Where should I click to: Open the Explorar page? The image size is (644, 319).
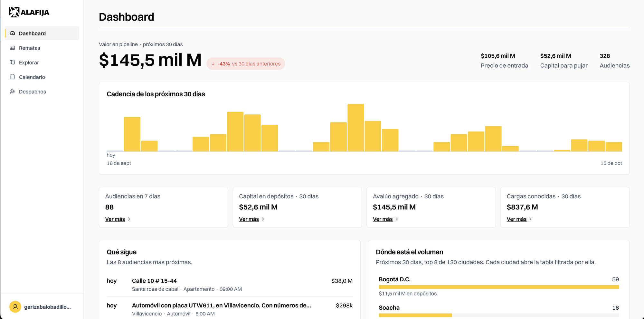[x=42, y=62]
